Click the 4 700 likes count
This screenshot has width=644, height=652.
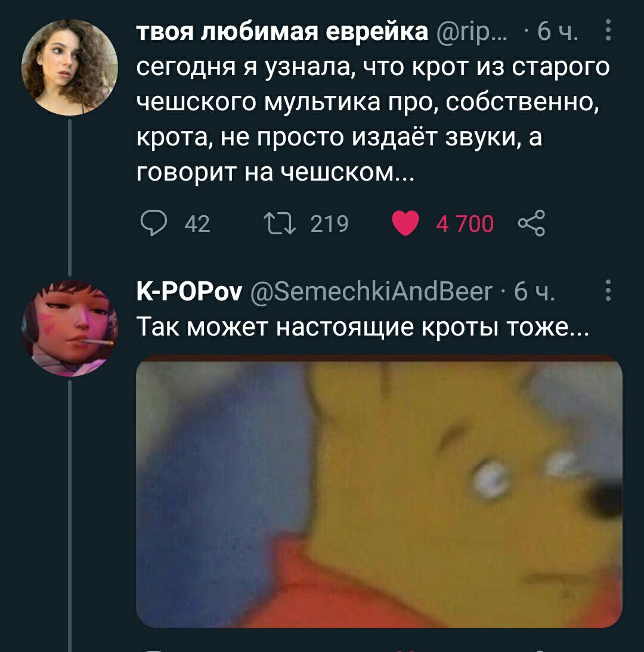tap(465, 223)
